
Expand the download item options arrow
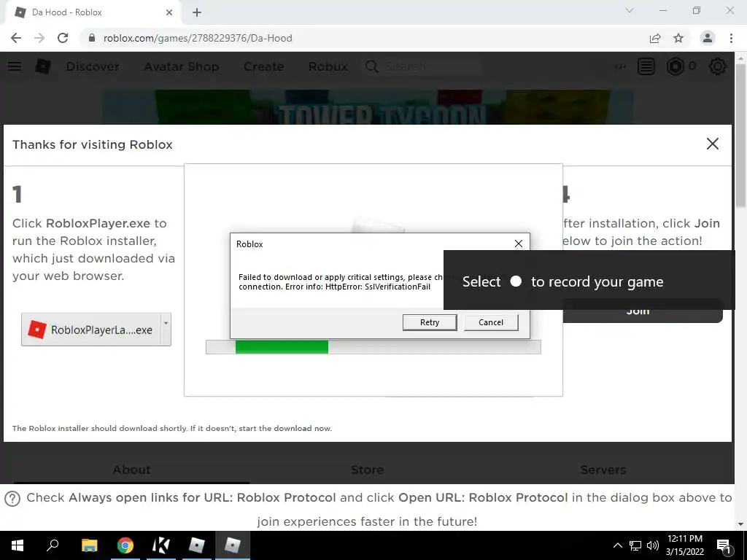coord(166,330)
